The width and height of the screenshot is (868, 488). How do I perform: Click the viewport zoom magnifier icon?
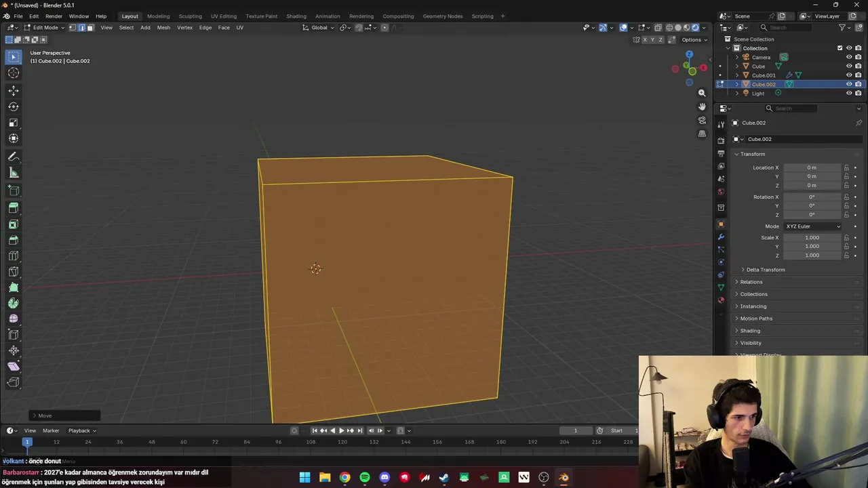tap(702, 93)
